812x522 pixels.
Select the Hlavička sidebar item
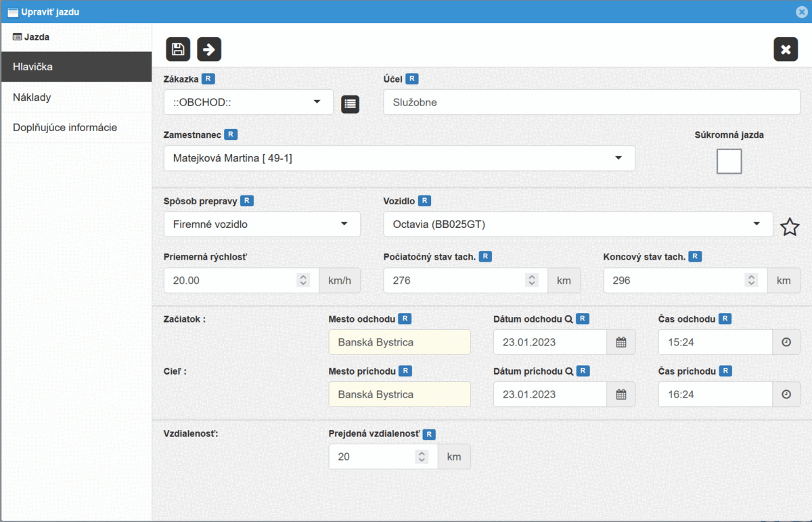tap(32, 67)
